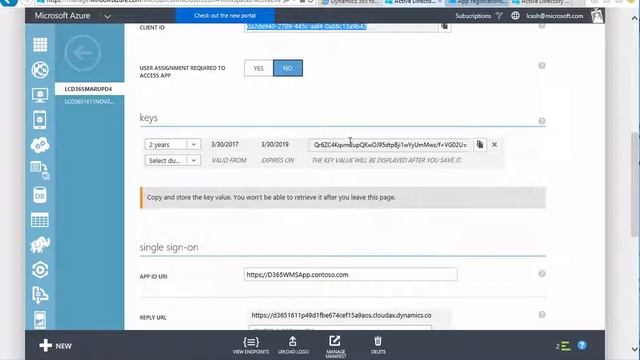The height and width of the screenshot is (360, 640).
Task: Open the SQL Databases DB sidebar icon
Action: click(x=40, y=195)
